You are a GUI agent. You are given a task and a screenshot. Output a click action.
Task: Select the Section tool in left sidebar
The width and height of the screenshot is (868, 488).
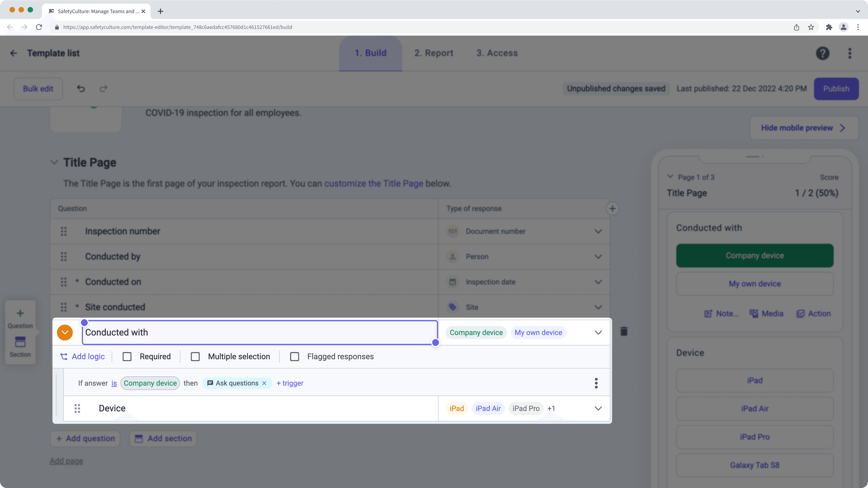(20, 346)
